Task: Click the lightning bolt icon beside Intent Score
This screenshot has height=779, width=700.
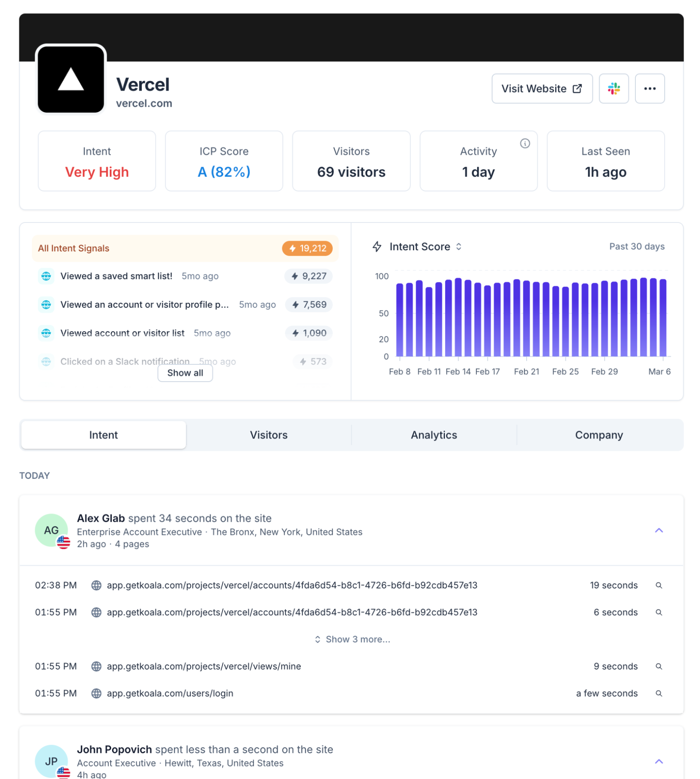Action: [x=377, y=246]
